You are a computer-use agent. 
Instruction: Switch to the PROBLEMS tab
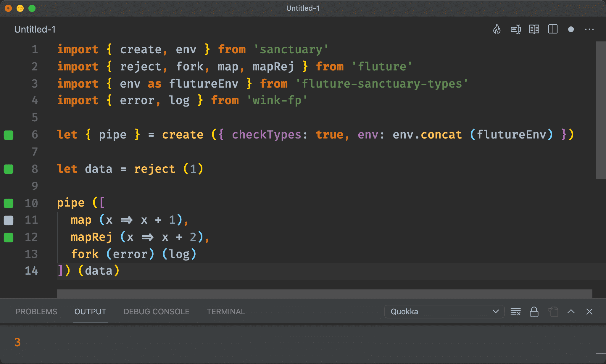36,312
